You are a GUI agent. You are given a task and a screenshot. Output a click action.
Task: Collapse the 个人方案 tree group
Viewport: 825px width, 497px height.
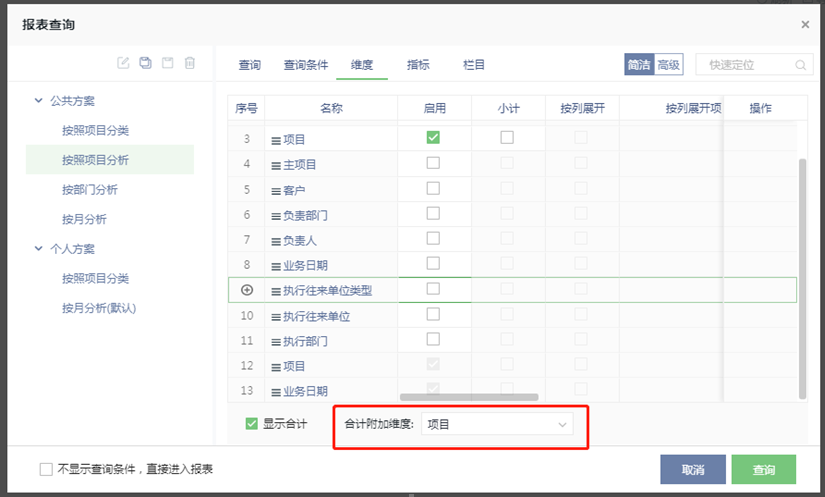[x=38, y=248]
